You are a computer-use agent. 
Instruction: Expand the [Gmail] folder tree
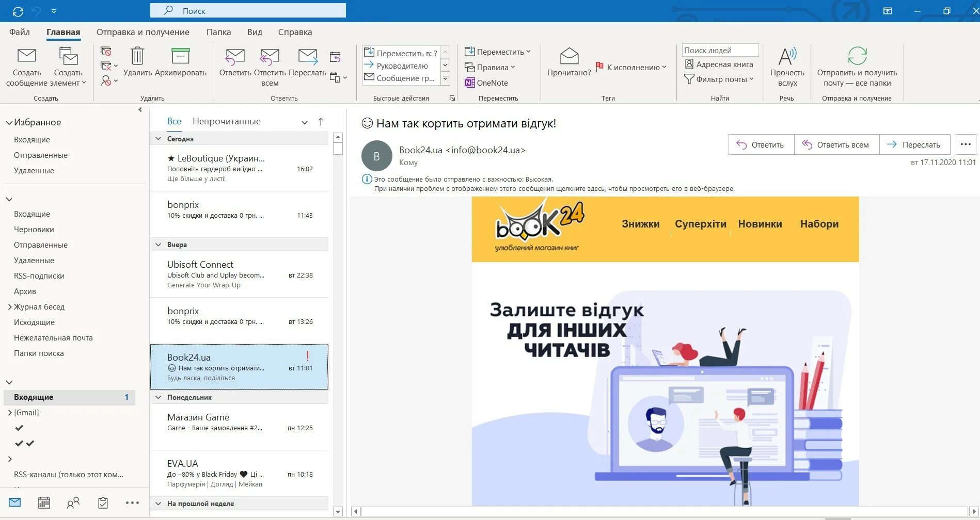tap(9, 412)
